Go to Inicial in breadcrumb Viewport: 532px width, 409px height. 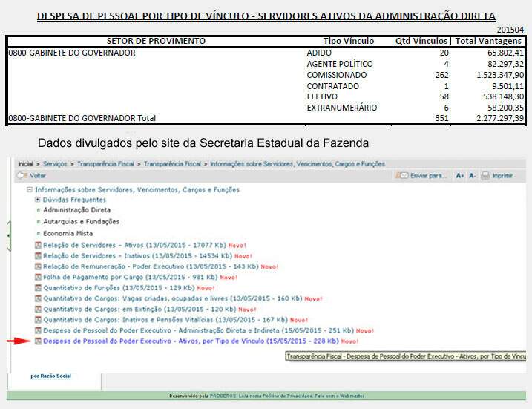(x=25, y=163)
